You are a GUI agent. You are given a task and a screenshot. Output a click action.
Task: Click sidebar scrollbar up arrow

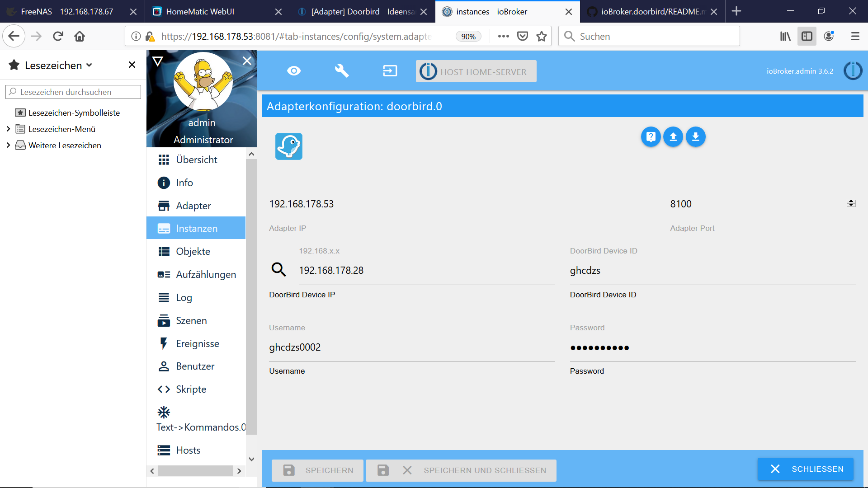point(252,154)
